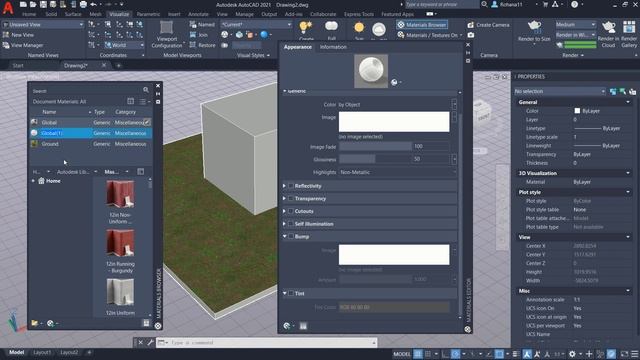Open the Medium render preset dropdown
The width and height of the screenshot is (640, 360).
tap(575, 24)
